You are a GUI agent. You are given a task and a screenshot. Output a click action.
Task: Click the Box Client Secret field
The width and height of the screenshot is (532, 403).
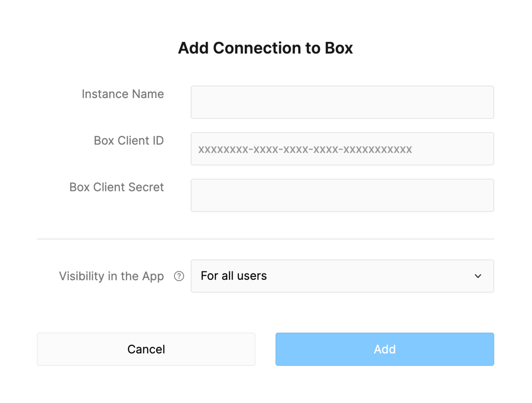[x=342, y=195]
